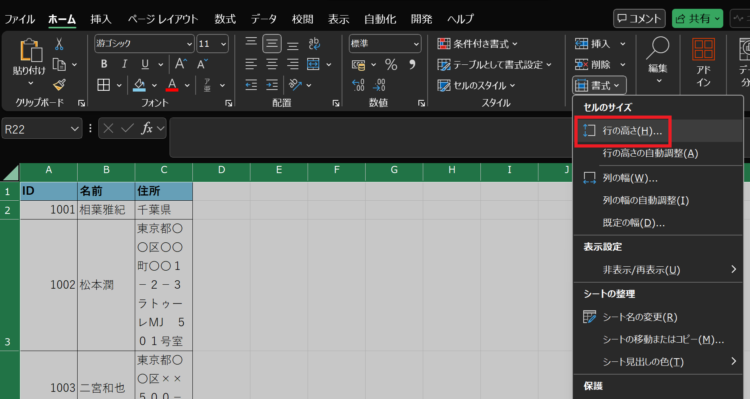Open the phonetic guide (furigana) dropdown arrow
Image resolution: width=750 pixels, height=399 pixels.
[x=222, y=86]
